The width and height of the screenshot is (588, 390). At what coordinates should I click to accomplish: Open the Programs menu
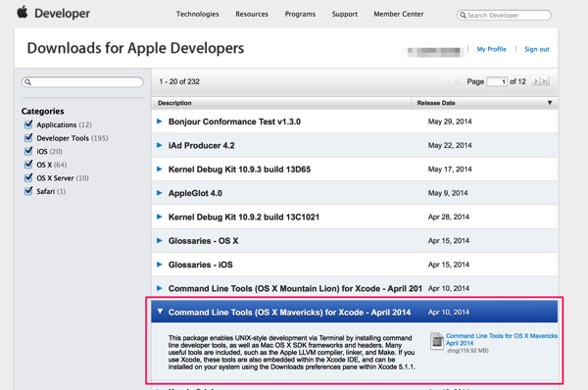pos(300,14)
